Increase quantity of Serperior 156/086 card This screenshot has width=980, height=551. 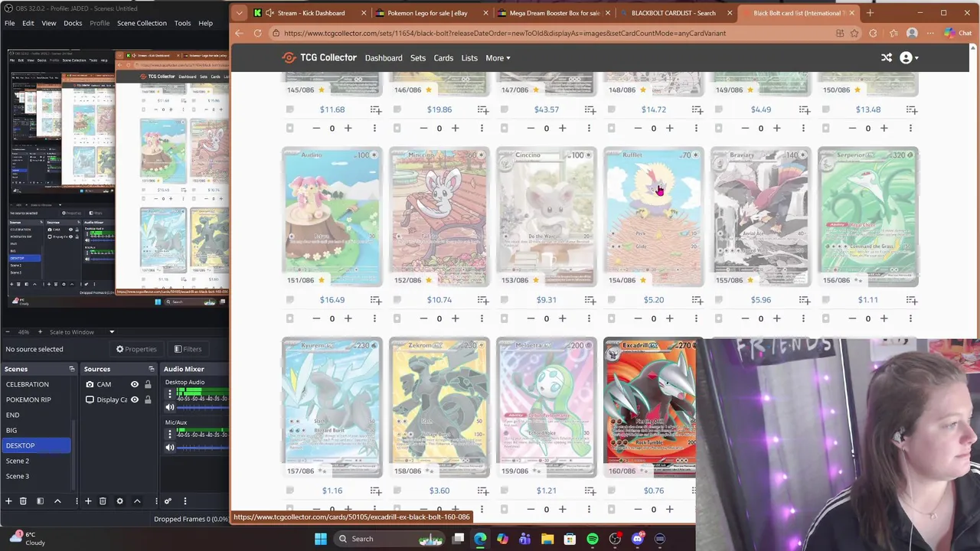884,318
